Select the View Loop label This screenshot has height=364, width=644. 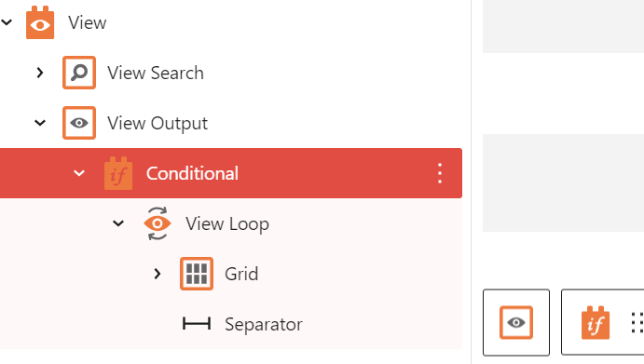coord(227,223)
